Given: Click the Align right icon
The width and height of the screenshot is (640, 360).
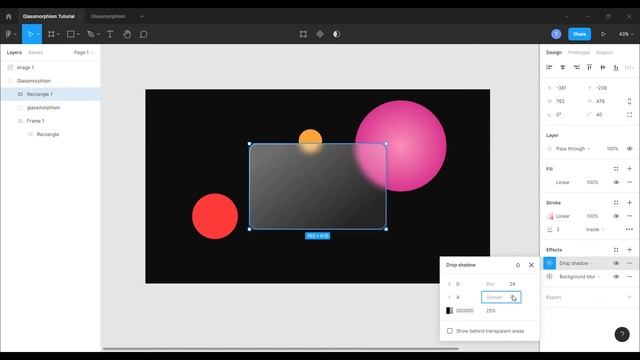Looking at the screenshot, I should 576,67.
